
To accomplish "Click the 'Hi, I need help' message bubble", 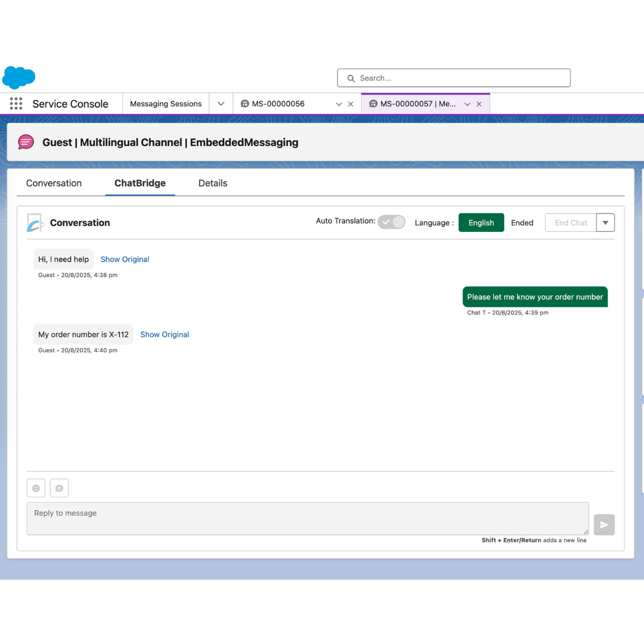I will (63, 259).
